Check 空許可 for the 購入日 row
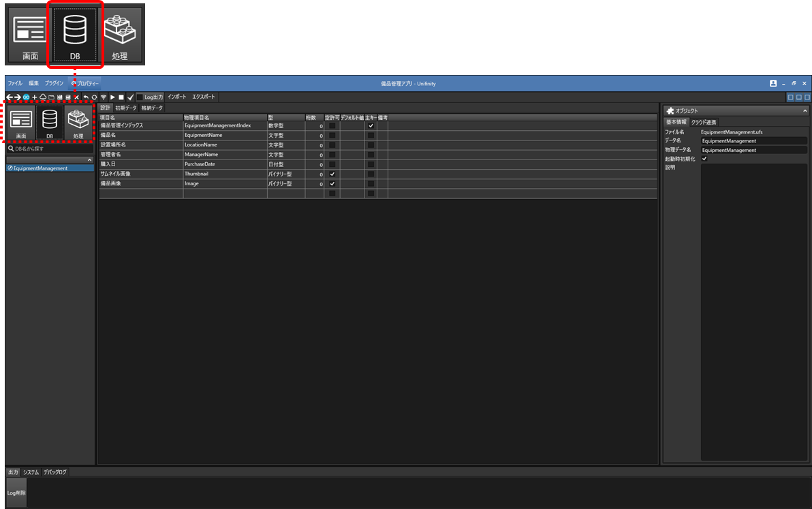 tap(332, 164)
